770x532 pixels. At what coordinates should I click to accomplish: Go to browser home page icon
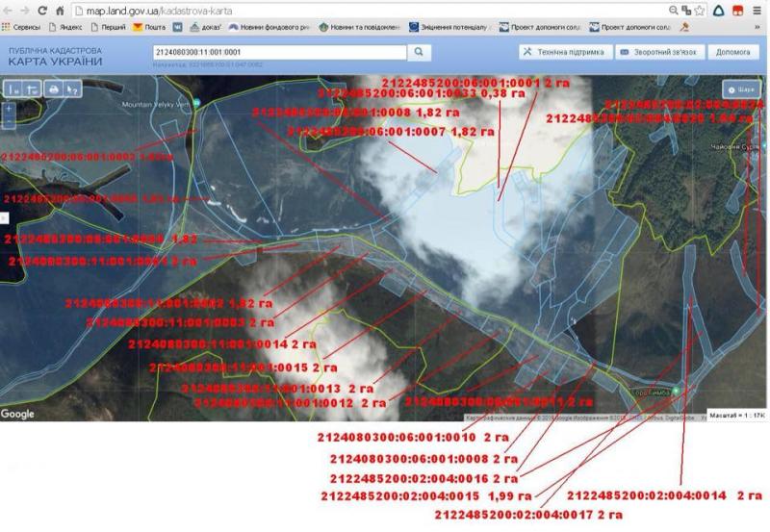(x=60, y=10)
